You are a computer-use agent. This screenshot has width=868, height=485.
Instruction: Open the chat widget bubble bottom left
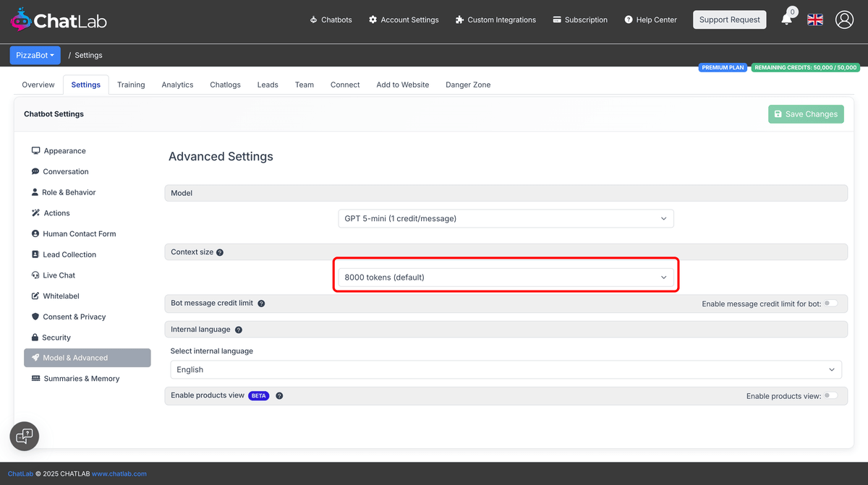point(24,436)
